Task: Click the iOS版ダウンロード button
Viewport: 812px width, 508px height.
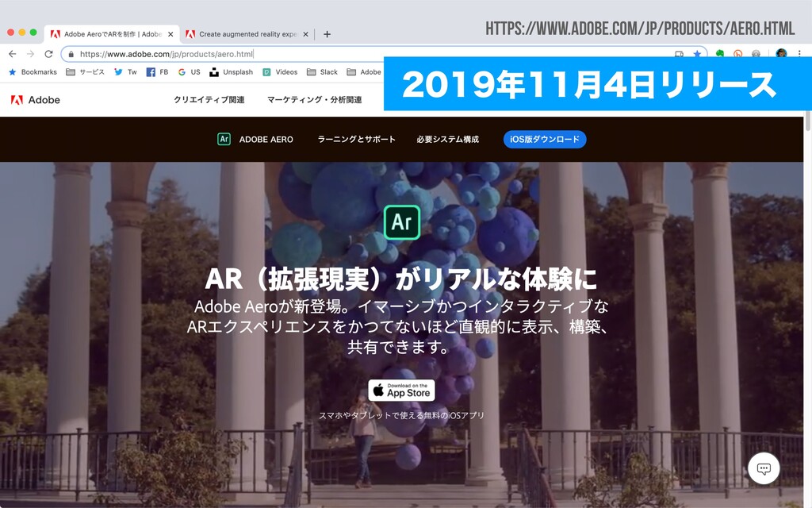Action: 545,140
